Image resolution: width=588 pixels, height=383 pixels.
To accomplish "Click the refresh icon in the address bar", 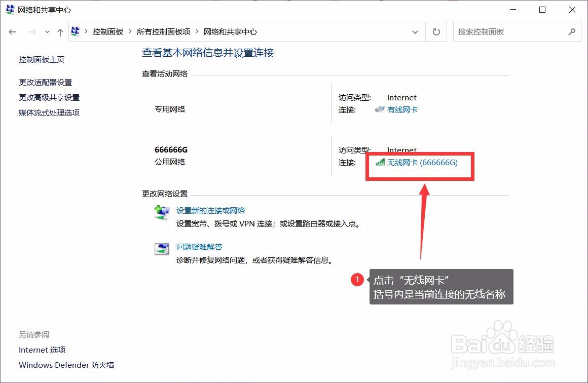I will coord(436,31).
